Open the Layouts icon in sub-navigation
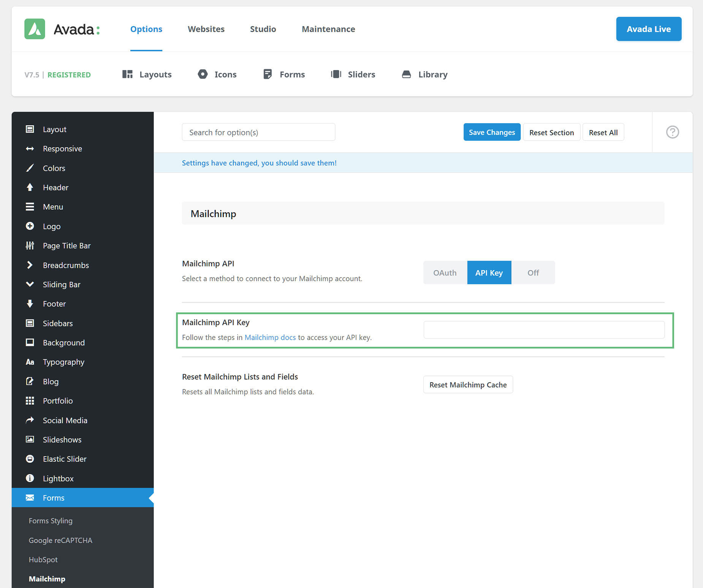The width and height of the screenshot is (703, 588). point(127,74)
